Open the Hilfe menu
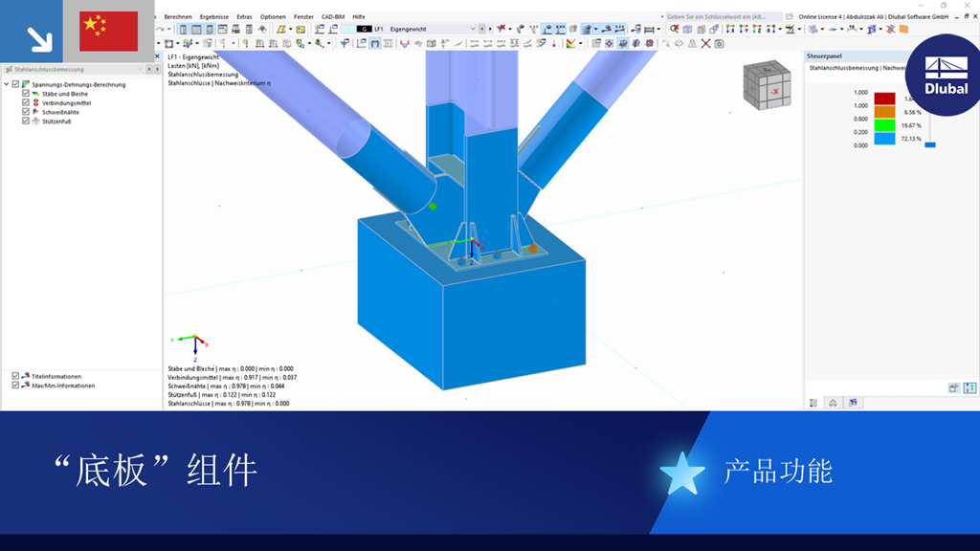980x551 pixels. (x=358, y=17)
